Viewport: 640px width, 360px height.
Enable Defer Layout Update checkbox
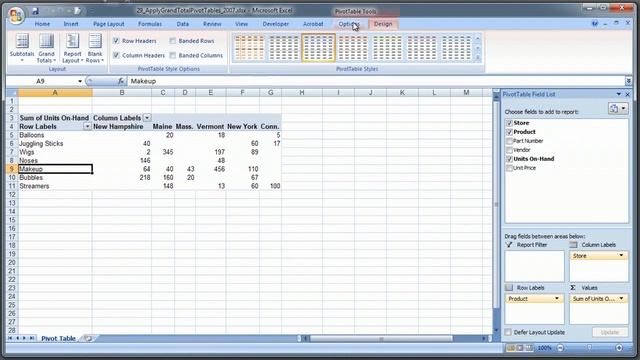coord(508,332)
